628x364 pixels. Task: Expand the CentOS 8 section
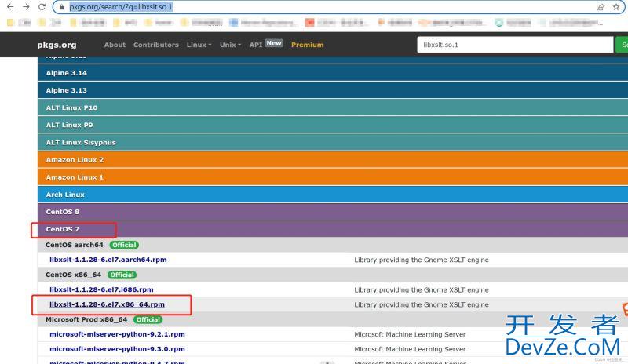[x=63, y=212]
